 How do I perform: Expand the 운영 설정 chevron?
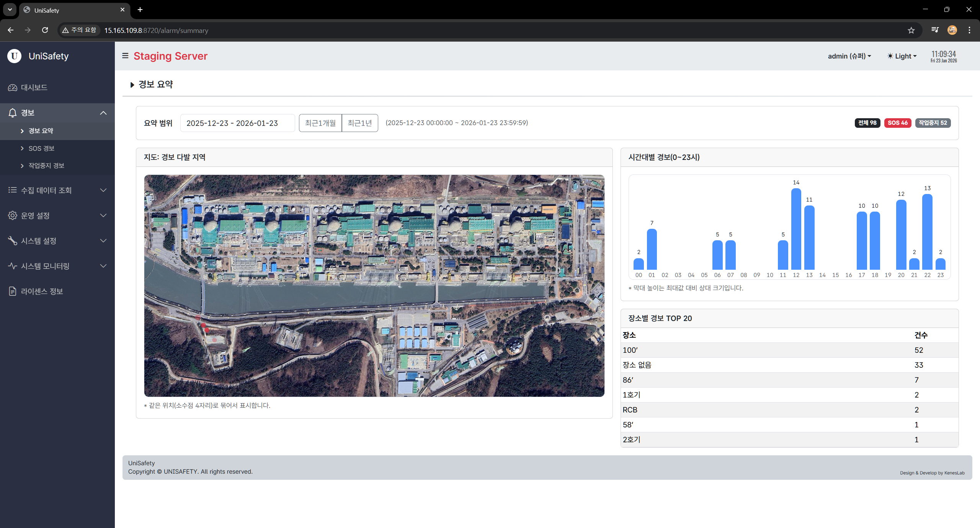tap(103, 215)
